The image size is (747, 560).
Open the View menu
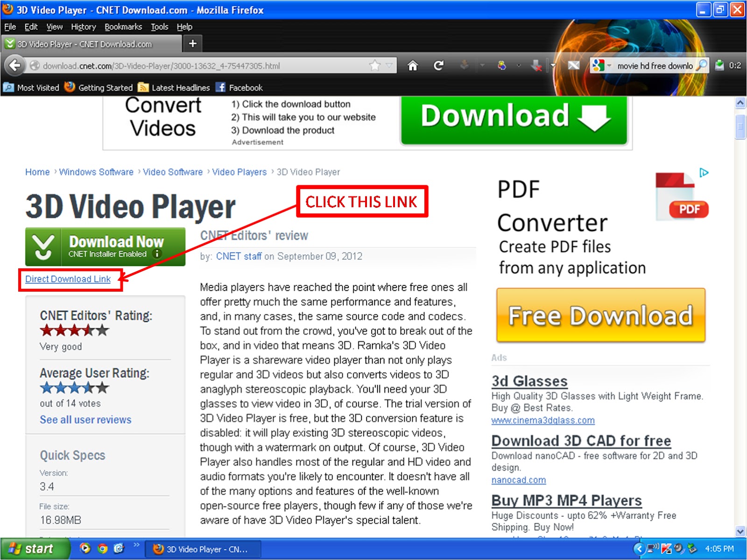coord(54,27)
